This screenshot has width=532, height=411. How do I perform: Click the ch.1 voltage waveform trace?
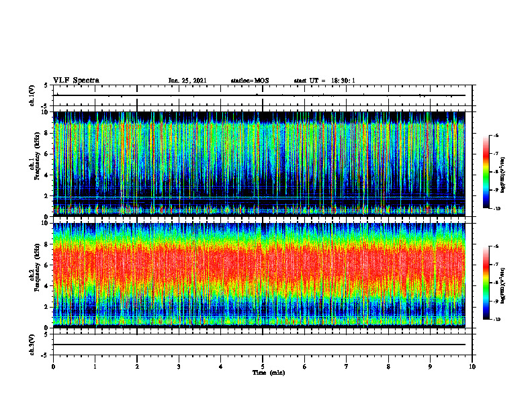point(259,95)
